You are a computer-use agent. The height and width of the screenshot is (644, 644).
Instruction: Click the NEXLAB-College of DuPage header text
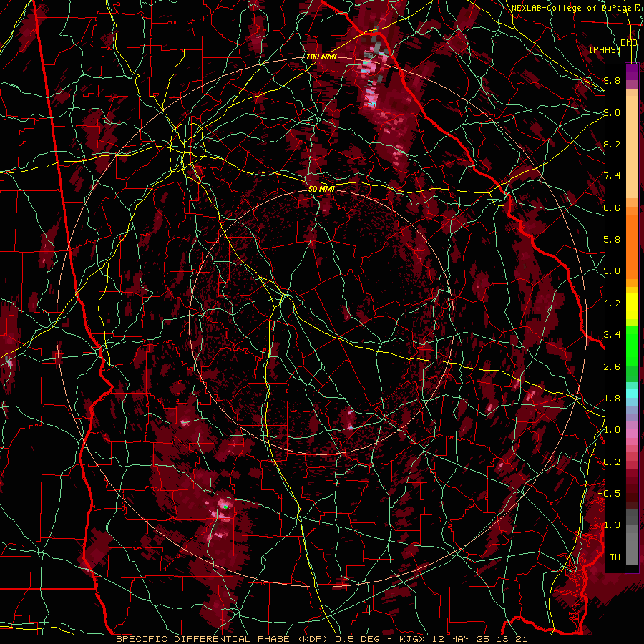(571, 8)
